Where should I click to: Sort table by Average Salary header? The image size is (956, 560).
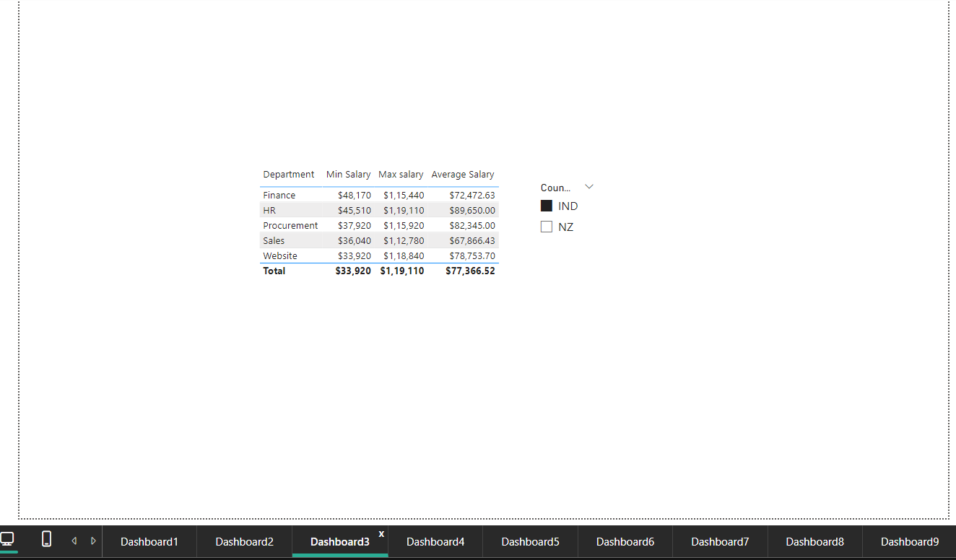tap(463, 174)
